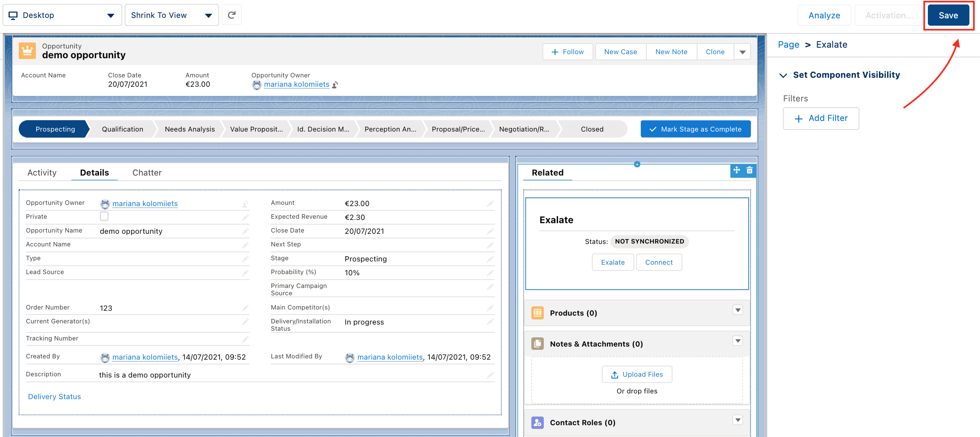
Task: Delete the Related component with trash icon
Action: pos(749,170)
